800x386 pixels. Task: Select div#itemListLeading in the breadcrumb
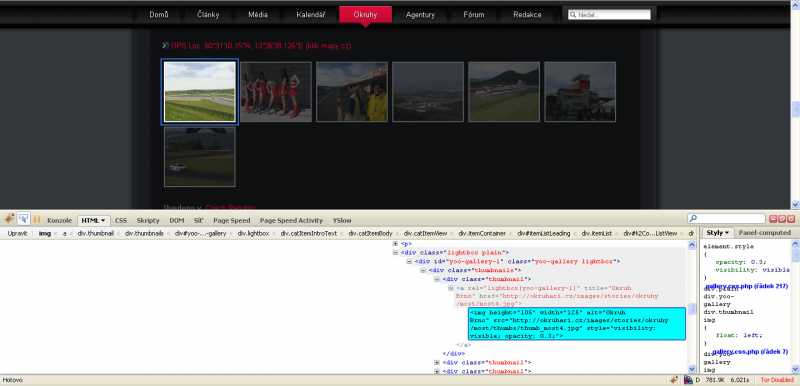coord(543,233)
